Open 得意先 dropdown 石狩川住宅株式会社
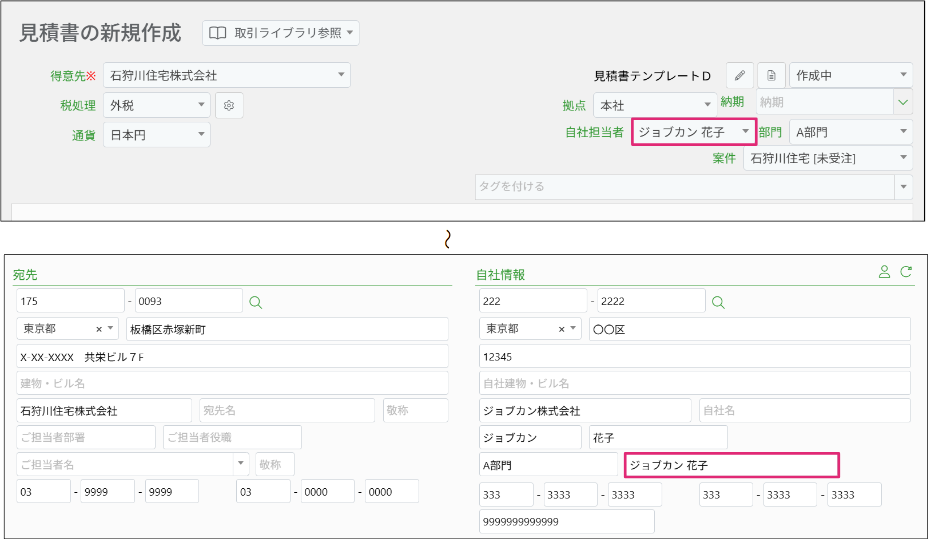 (x=227, y=75)
